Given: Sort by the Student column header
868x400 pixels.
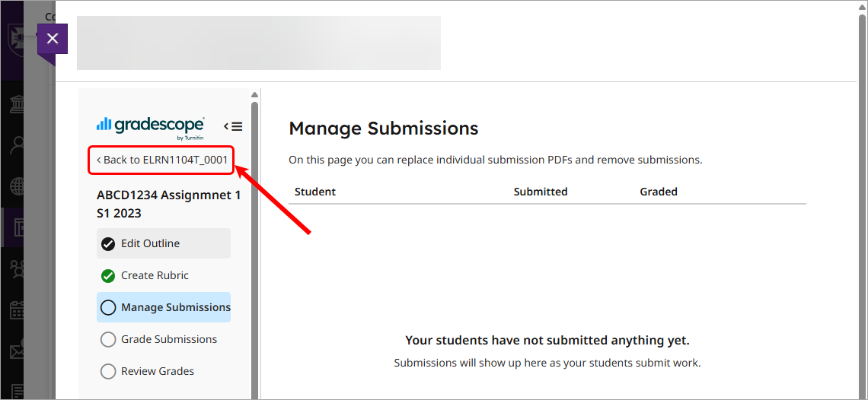Looking at the screenshot, I should pos(315,192).
